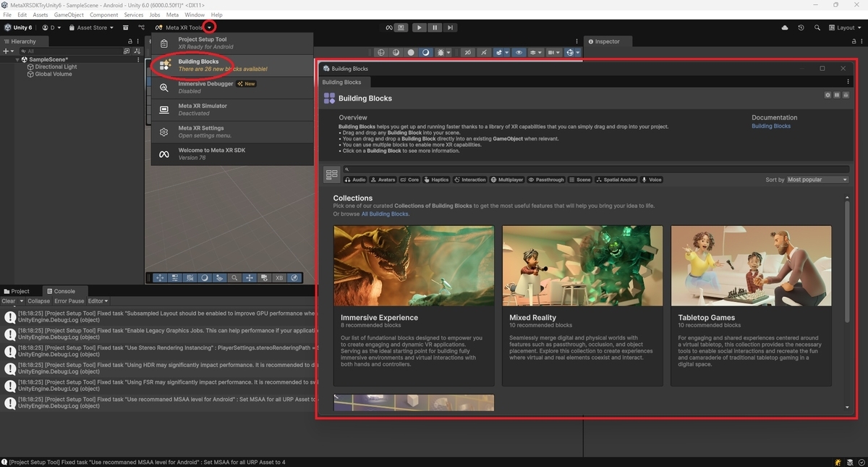Filter blocks by the Core tag
The width and height of the screenshot is (868, 467).
(x=411, y=180)
